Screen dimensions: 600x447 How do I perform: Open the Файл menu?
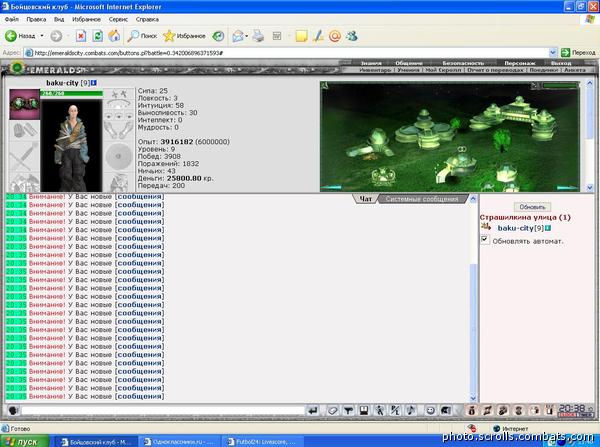tap(11, 19)
